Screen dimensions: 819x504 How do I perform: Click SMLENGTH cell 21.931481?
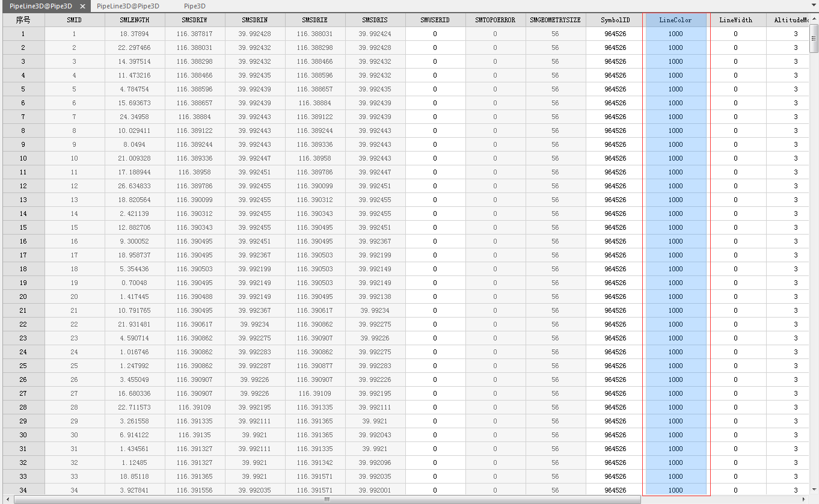(135, 324)
